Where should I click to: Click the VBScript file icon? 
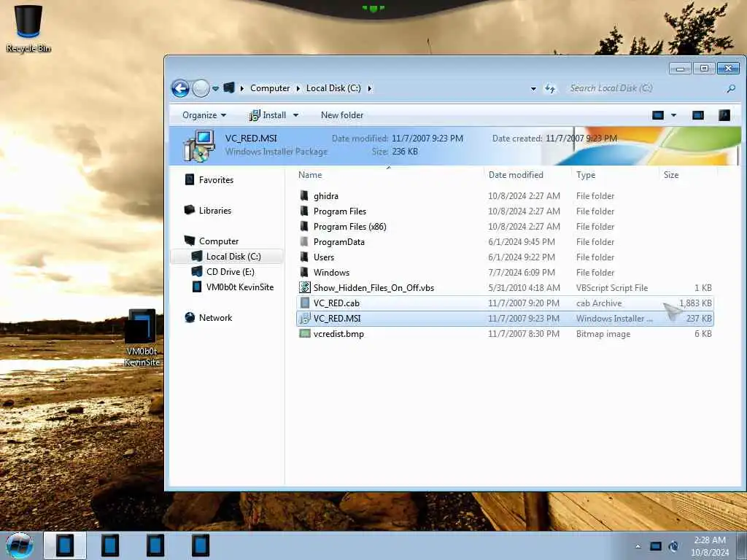coord(304,287)
